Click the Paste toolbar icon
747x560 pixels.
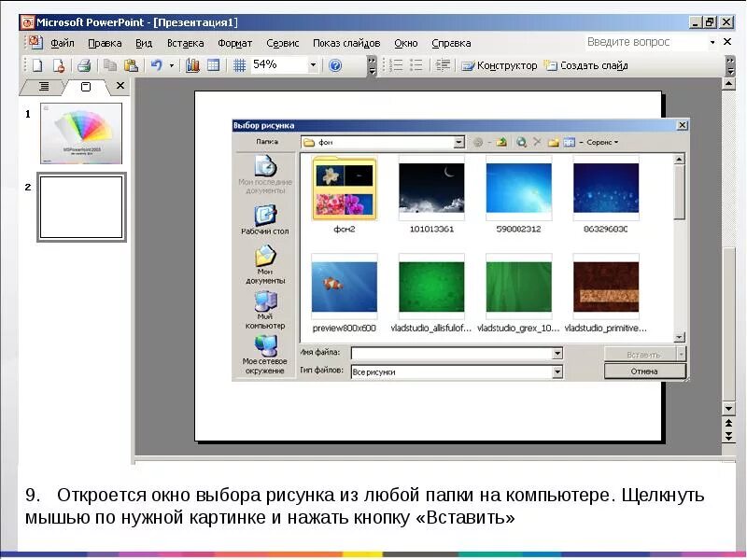pos(131,65)
